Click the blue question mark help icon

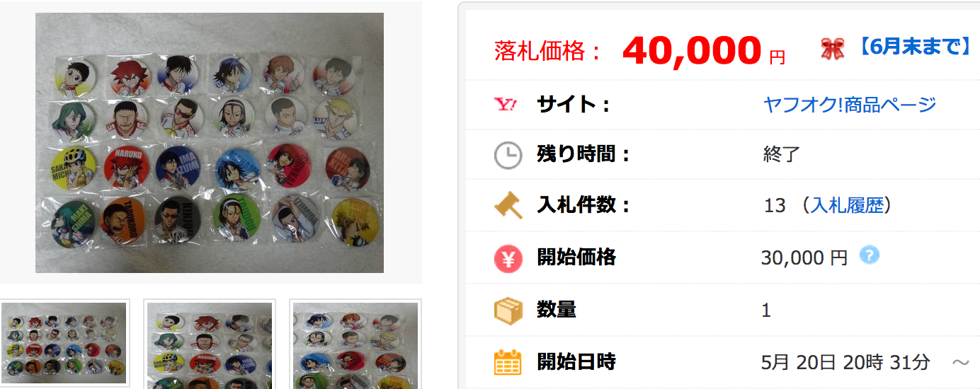coord(870,255)
